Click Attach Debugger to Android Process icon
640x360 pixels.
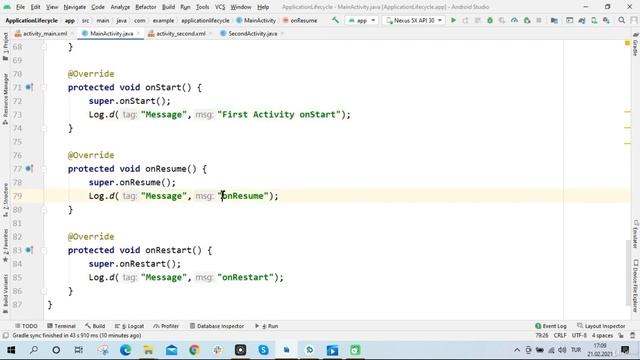[527, 20]
